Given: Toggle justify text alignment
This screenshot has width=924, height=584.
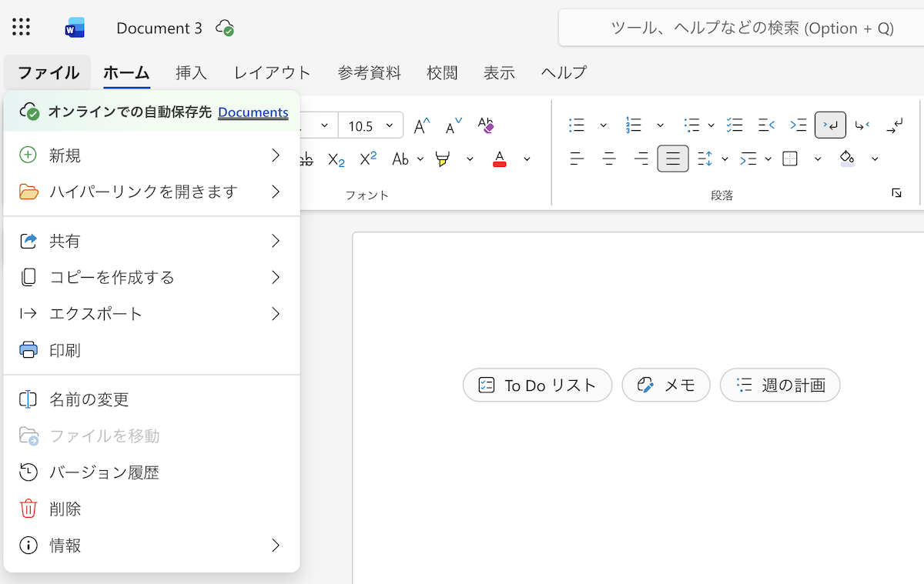Looking at the screenshot, I should pyautogui.click(x=673, y=159).
